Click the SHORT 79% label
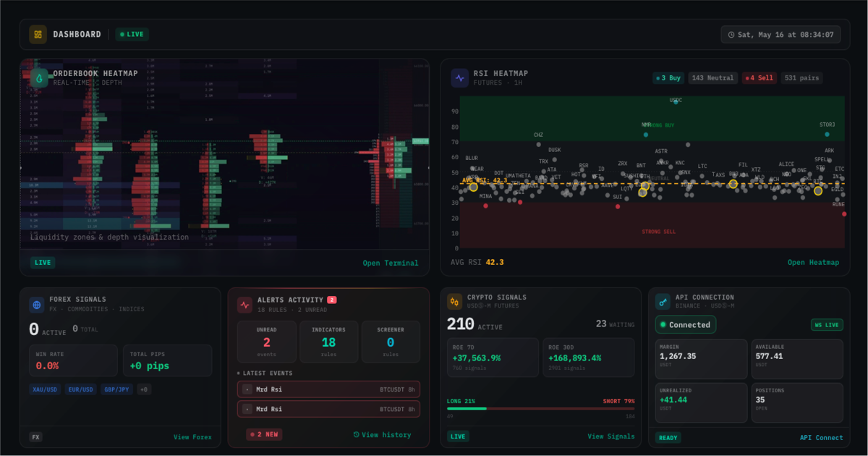 coord(619,401)
